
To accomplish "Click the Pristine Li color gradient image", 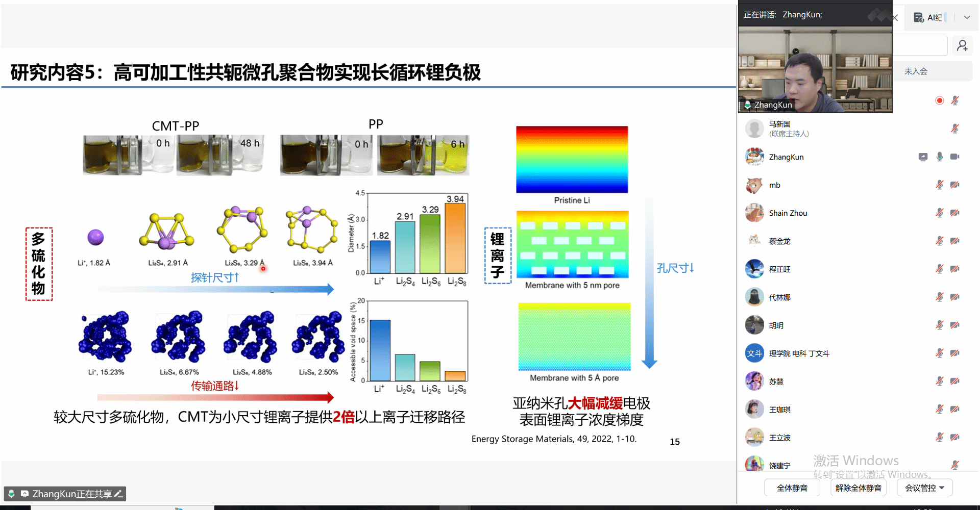I will [x=572, y=160].
